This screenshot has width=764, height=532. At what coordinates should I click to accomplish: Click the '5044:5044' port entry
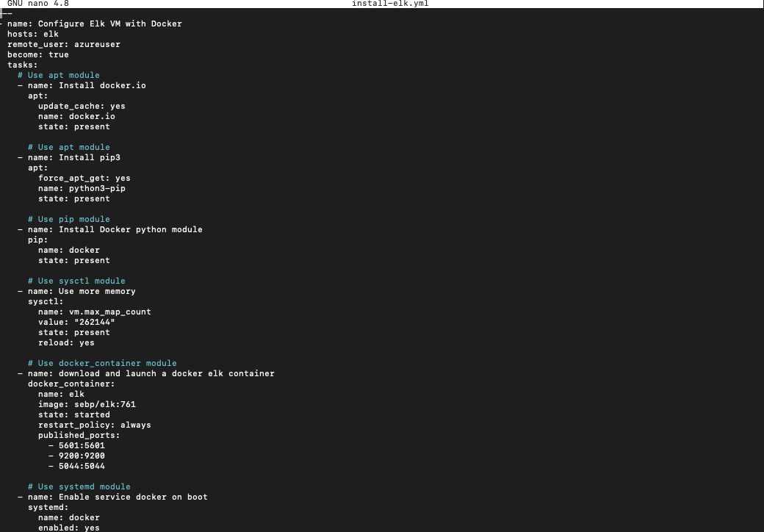coord(82,466)
